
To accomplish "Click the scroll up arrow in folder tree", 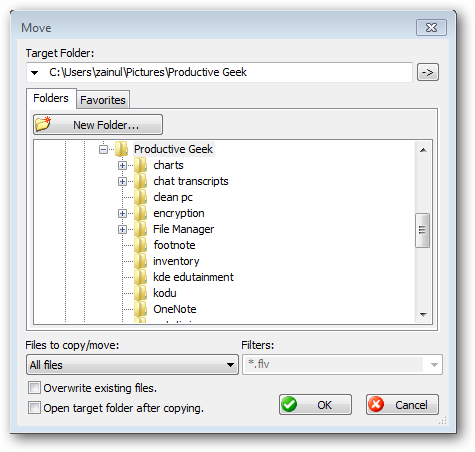I will [x=423, y=150].
